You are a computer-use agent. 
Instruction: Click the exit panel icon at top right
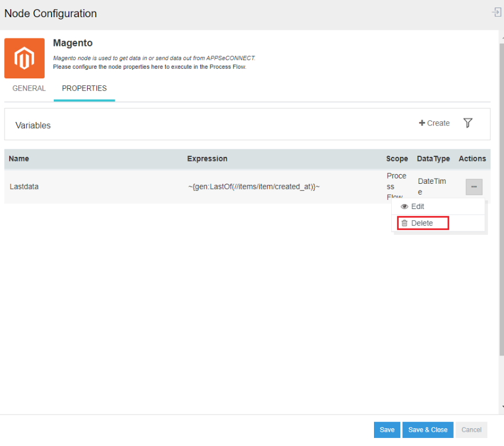click(497, 12)
